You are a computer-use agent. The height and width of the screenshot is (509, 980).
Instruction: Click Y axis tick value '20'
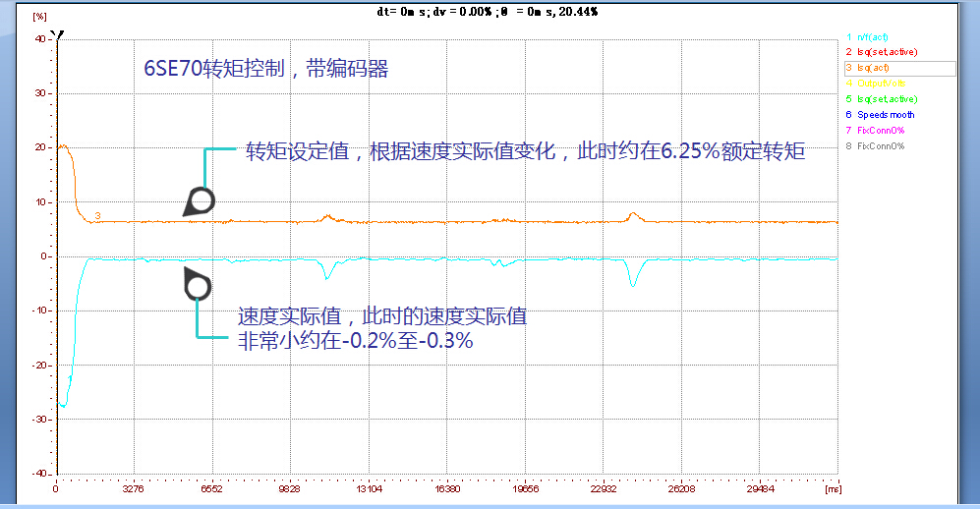[x=39, y=147]
